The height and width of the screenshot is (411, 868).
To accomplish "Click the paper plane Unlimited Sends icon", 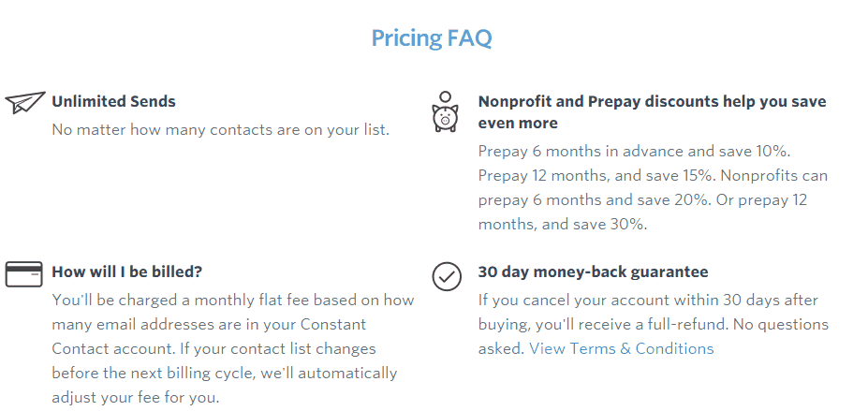I will point(24,102).
